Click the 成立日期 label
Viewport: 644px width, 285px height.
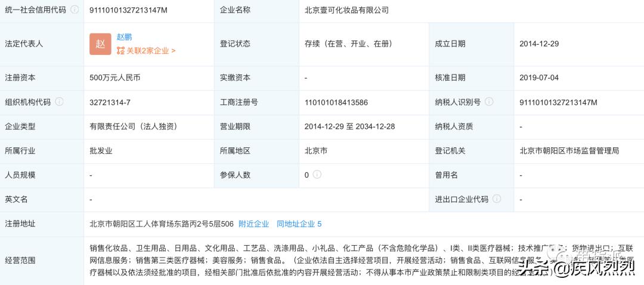point(450,44)
